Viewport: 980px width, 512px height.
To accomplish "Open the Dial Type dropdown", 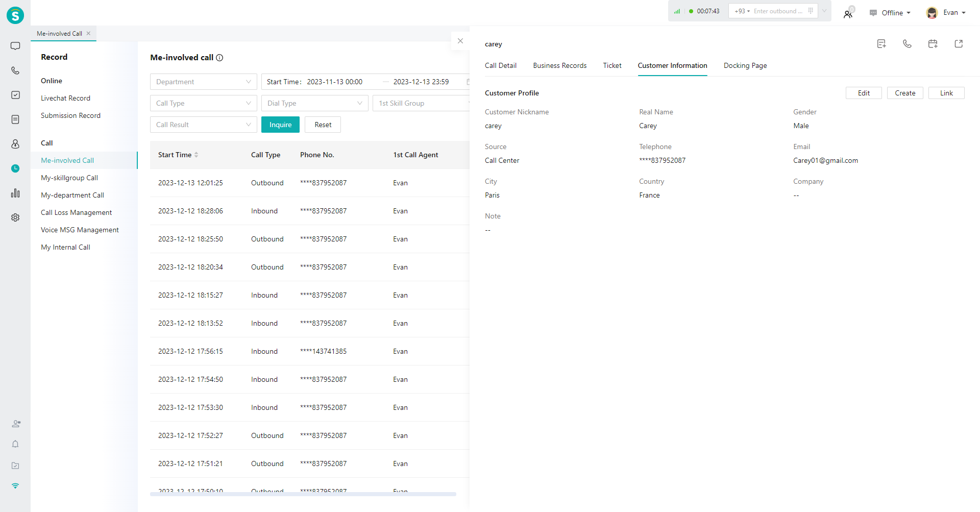I will tap(314, 103).
